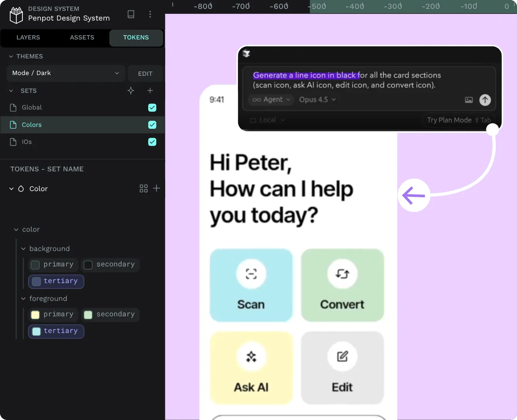This screenshot has height=420, width=517.
Task: Click the Penpot logo icon
Action: tap(16, 15)
